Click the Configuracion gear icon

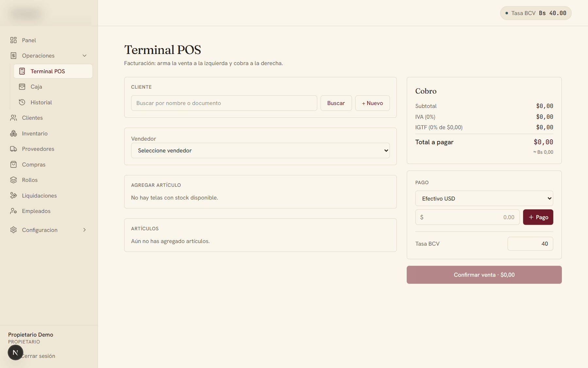click(x=13, y=230)
